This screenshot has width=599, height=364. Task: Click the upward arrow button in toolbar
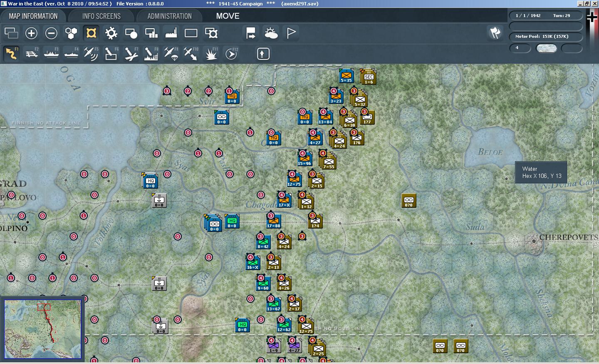(x=263, y=54)
